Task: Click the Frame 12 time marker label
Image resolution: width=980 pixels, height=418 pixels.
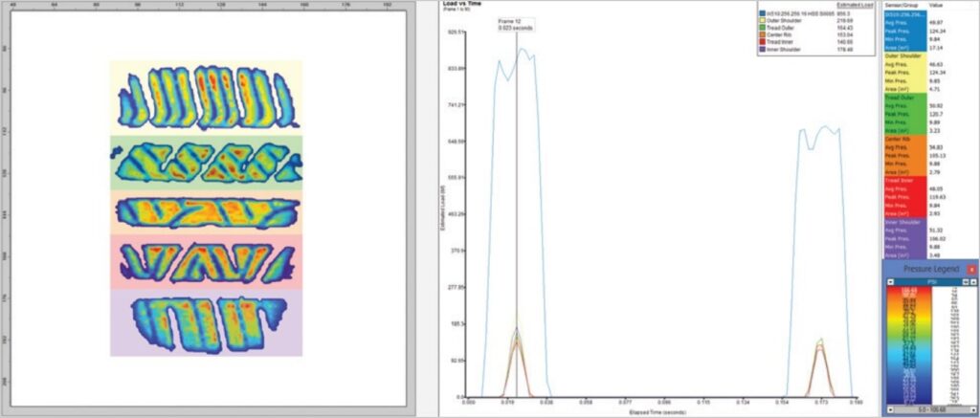Action: click(x=509, y=21)
